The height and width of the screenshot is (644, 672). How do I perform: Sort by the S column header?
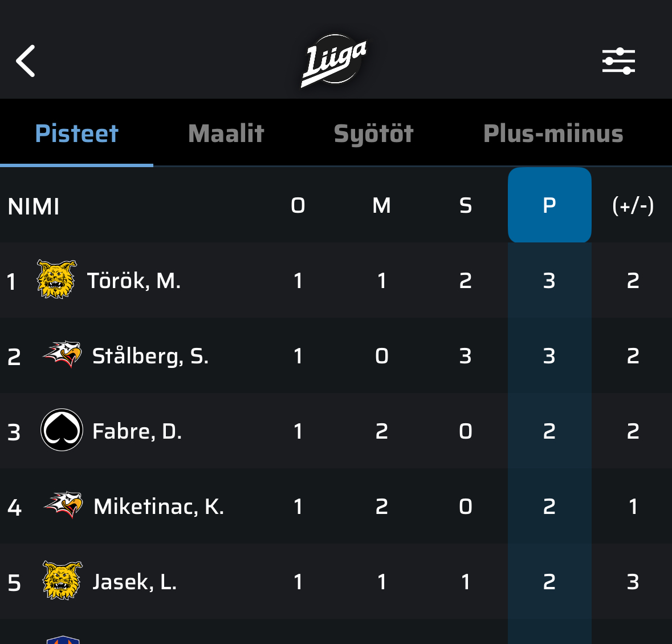tap(466, 205)
